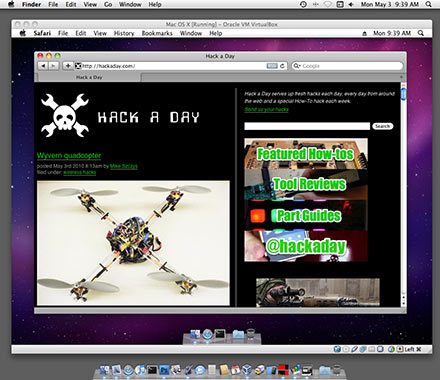Click the host volume speaker icon

(x=351, y=4)
